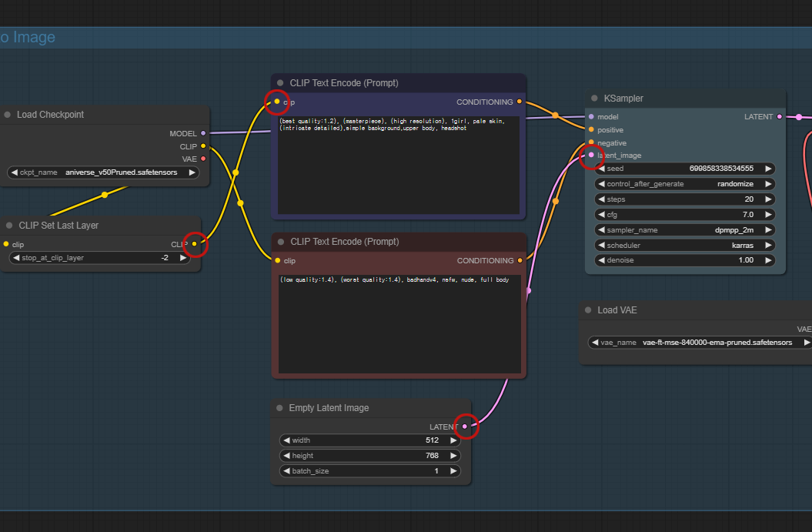Increase denoise with the right arrow
Viewport: 812px width, 532px height.
pos(768,260)
